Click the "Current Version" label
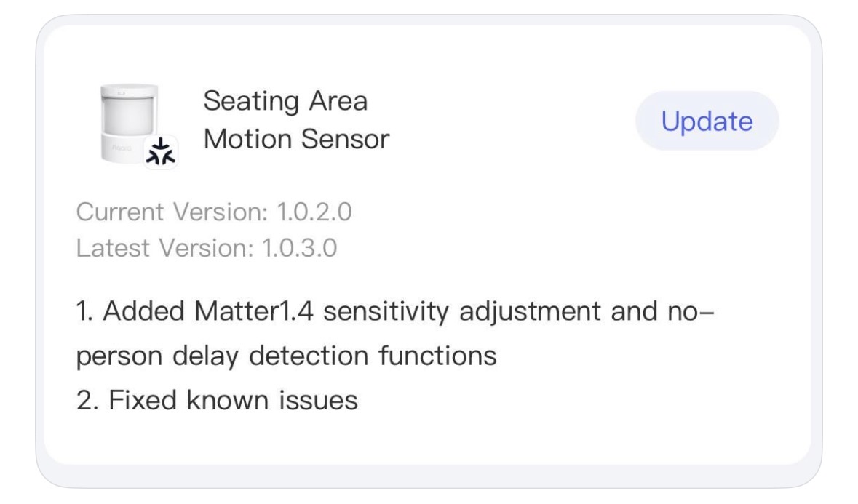This screenshot has width=858, height=504. (172, 213)
